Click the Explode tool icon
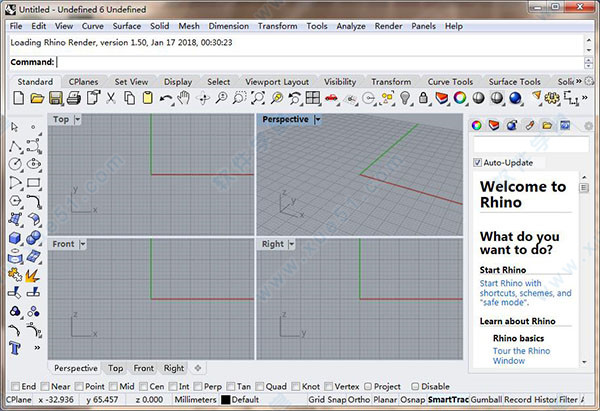 click(x=34, y=274)
